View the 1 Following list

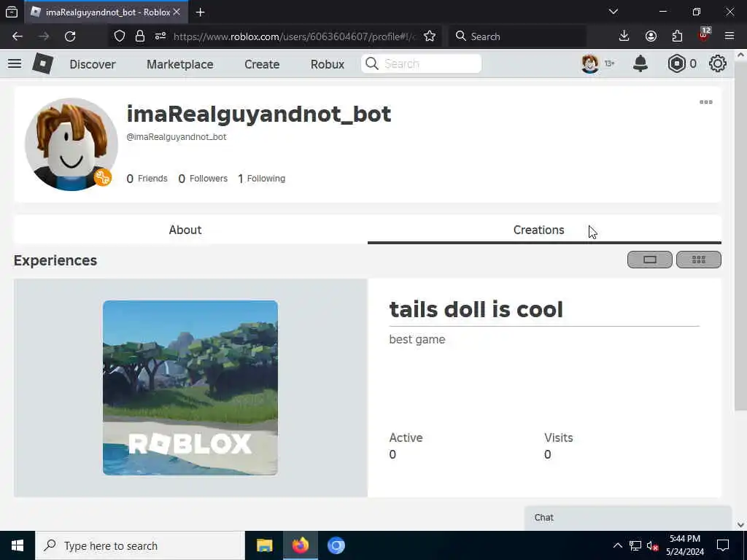click(x=262, y=179)
